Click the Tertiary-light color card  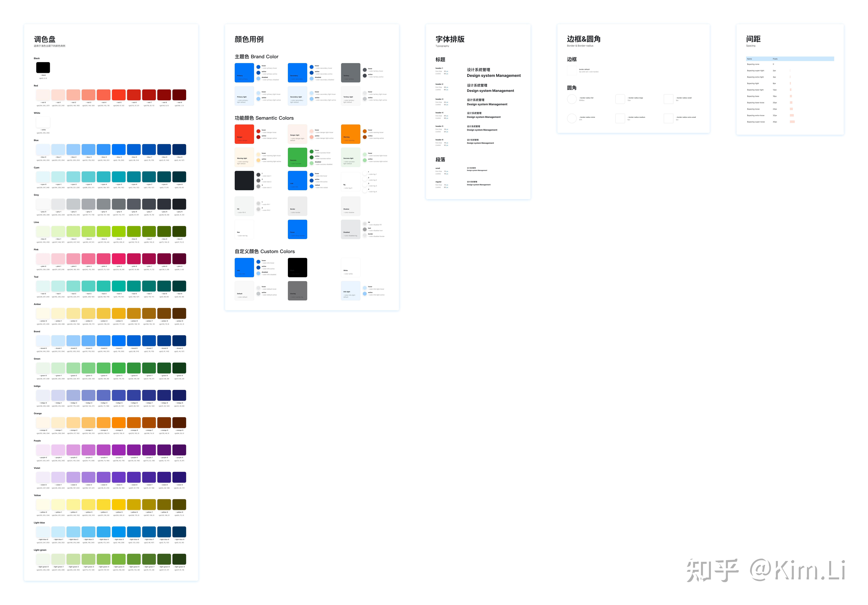click(350, 96)
